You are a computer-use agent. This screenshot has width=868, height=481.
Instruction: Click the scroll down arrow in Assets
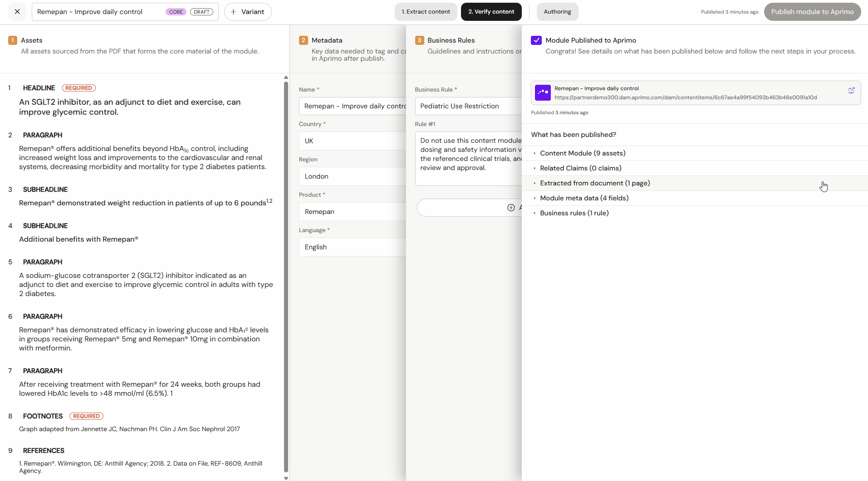pyautogui.click(x=286, y=478)
